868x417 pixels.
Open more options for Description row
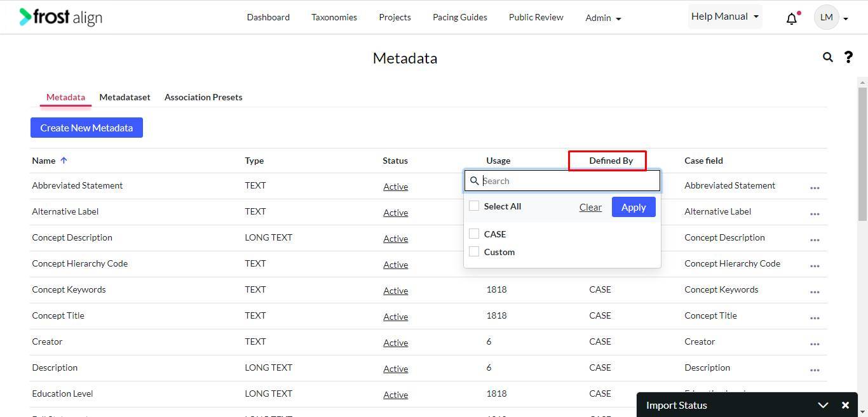point(815,370)
